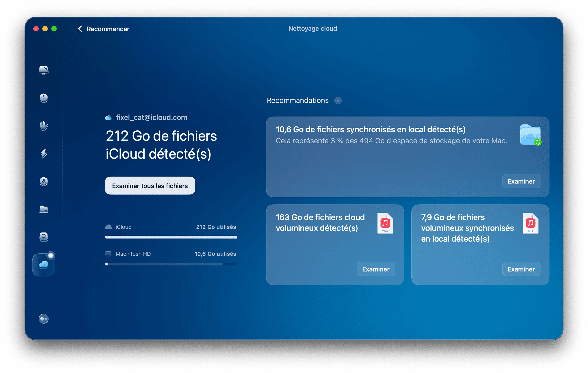Image resolution: width=588 pixels, height=373 pixels.
Task: Open the Applications module
Action: click(43, 182)
